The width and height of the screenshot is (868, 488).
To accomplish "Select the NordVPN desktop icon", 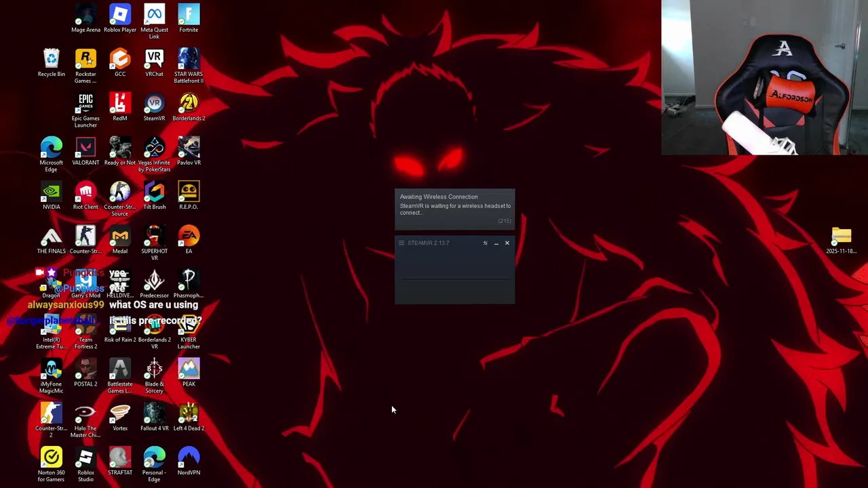I will point(189,462).
